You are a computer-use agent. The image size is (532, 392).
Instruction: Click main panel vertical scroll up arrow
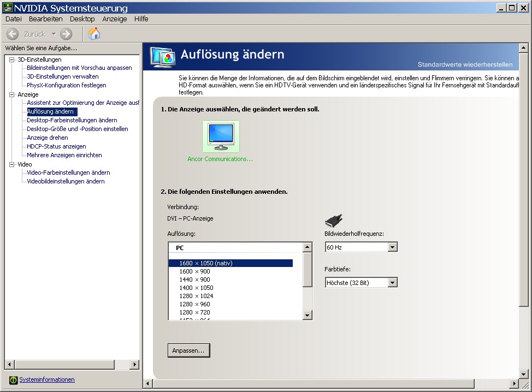[x=523, y=48]
